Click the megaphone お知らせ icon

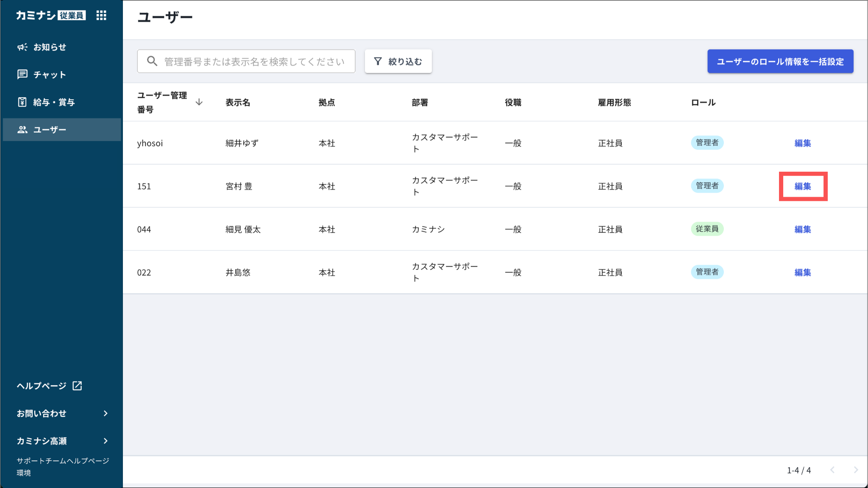click(x=22, y=47)
